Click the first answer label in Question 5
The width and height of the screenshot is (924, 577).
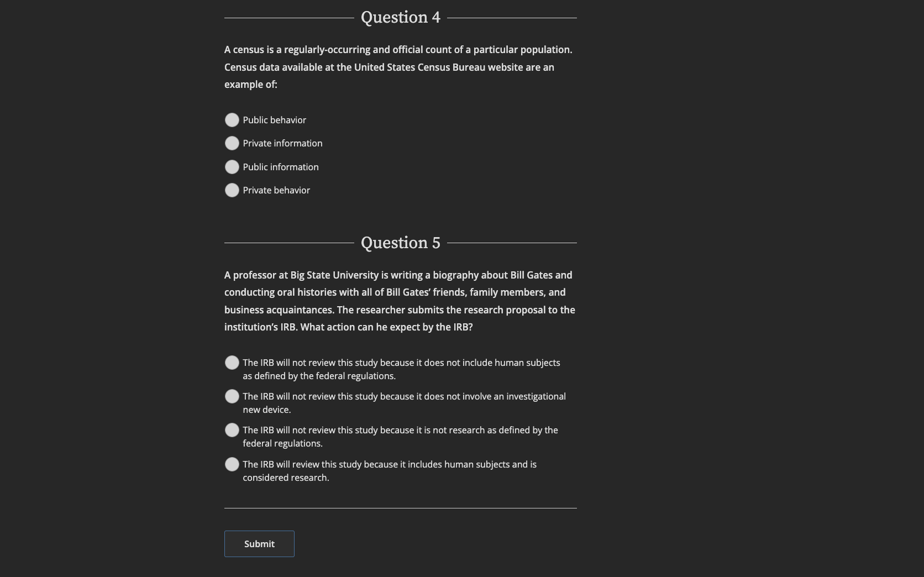click(401, 369)
